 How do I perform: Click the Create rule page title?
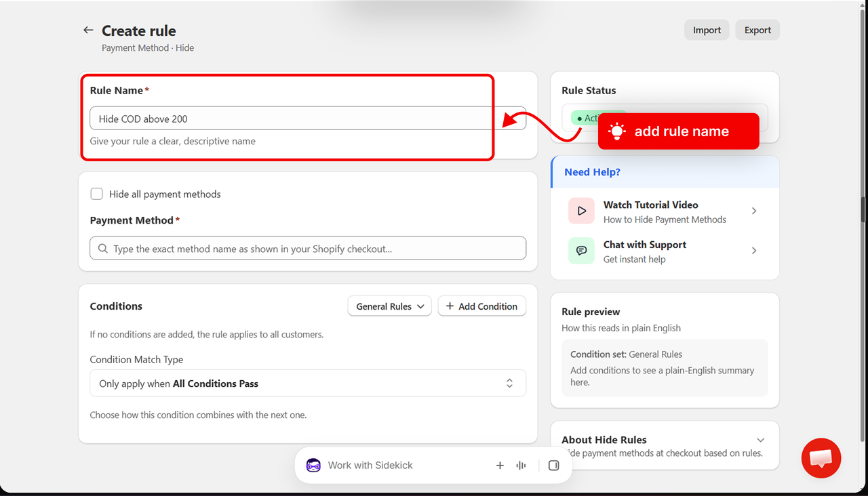[x=138, y=30]
